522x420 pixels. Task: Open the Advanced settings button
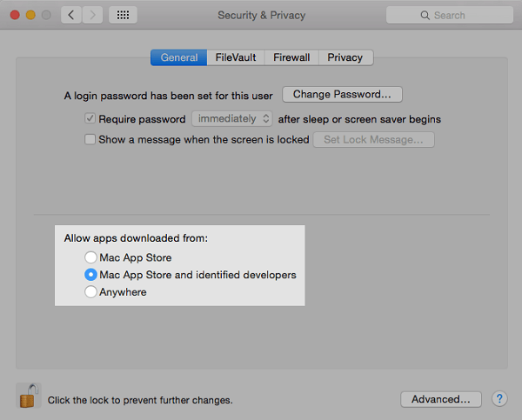point(441,399)
